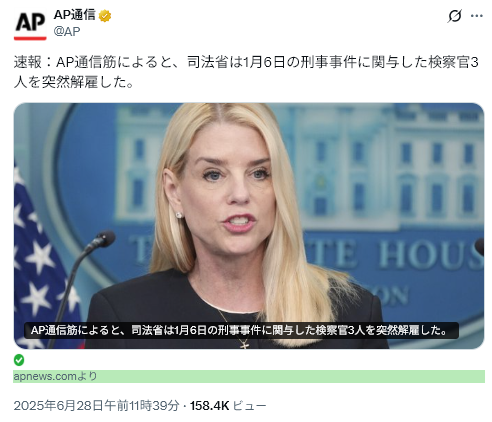
Task: Click the HOUSE lettering in the photo
Action: [x=430, y=255]
